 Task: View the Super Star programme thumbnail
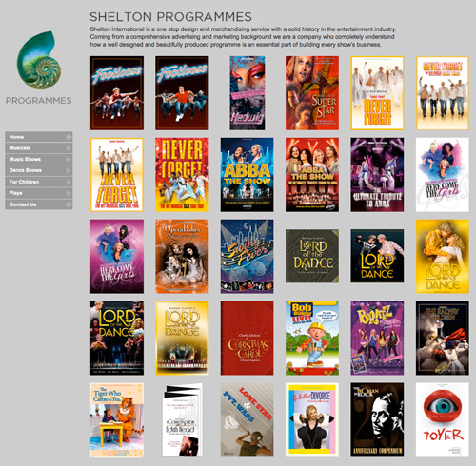312,93
